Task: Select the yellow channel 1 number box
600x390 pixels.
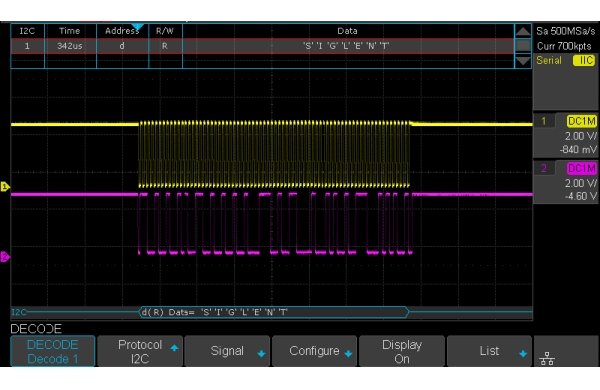Action: [544, 121]
